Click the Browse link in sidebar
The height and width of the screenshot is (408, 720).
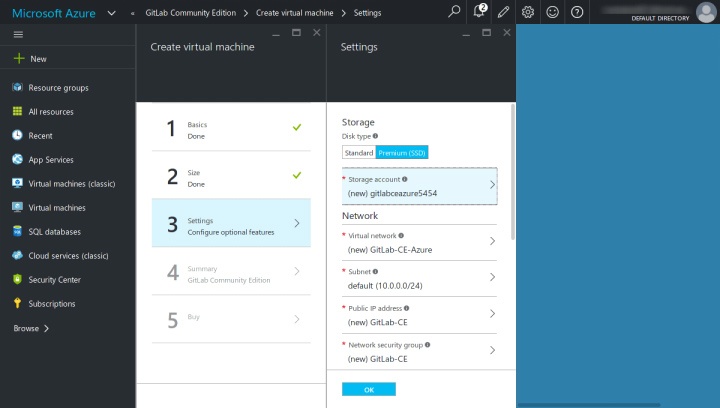[x=31, y=328]
